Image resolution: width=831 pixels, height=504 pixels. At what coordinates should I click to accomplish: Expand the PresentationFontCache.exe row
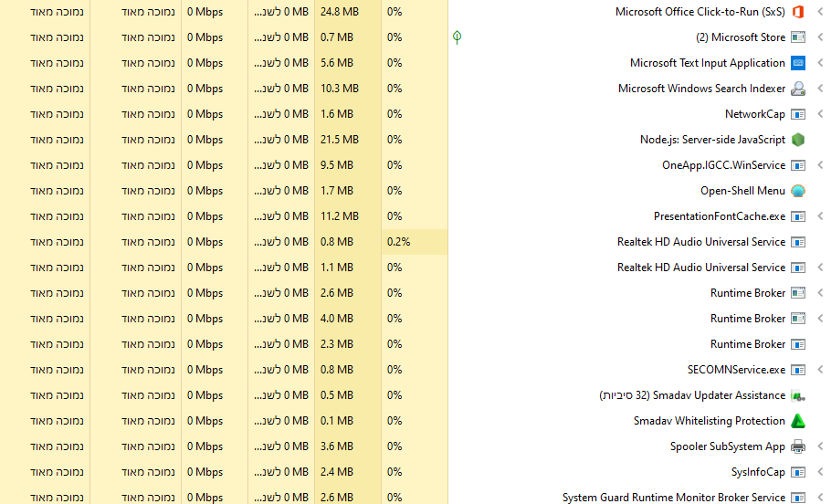point(820,216)
